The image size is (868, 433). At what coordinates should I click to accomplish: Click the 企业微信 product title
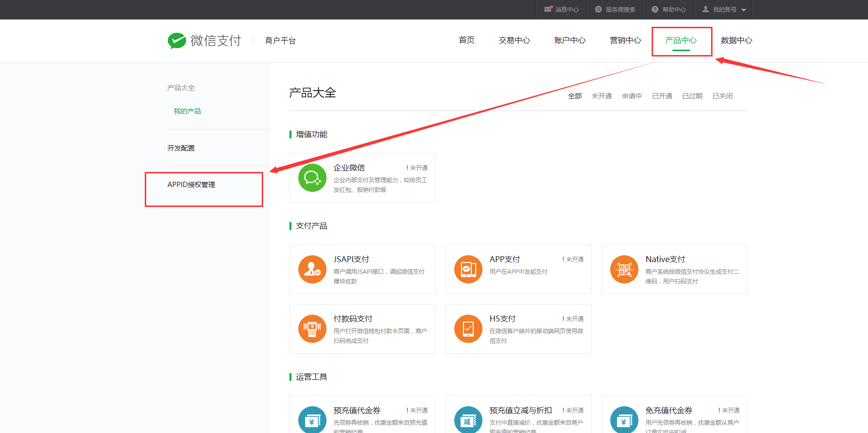349,168
